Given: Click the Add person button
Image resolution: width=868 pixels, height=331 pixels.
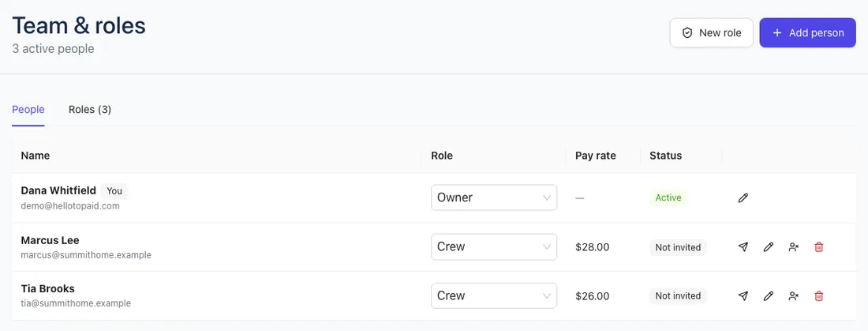Looking at the screenshot, I should pyautogui.click(x=808, y=32).
